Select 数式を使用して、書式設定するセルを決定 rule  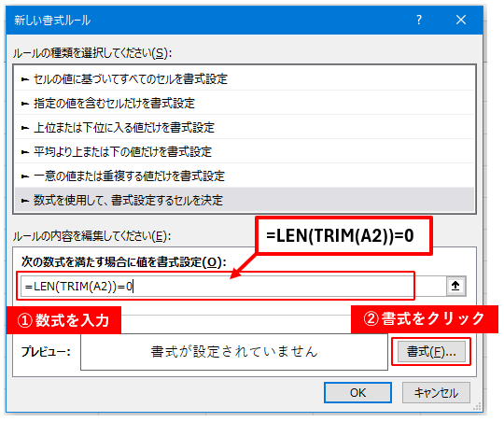coord(245,200)
